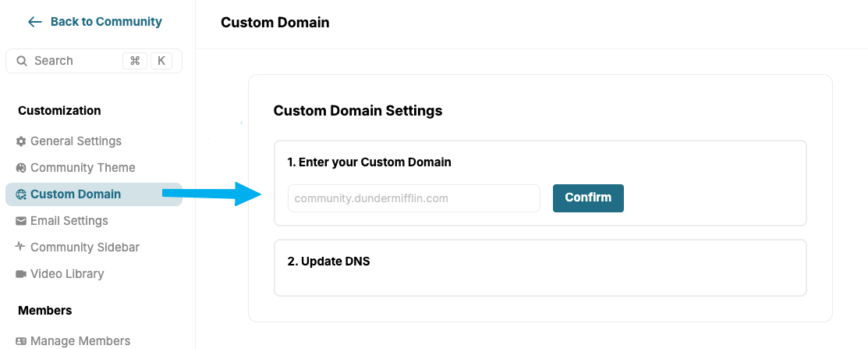Select the Customization section heading
This screenshot has width=868, height=349.
coord(59,111)
